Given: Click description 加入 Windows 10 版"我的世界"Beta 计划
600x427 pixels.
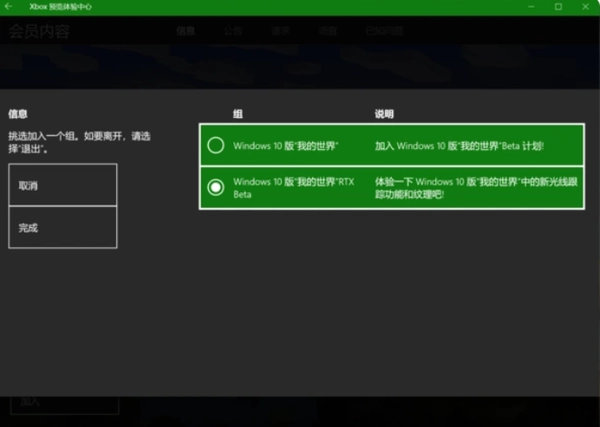Looking at the screenshot, I should [459, 146].
